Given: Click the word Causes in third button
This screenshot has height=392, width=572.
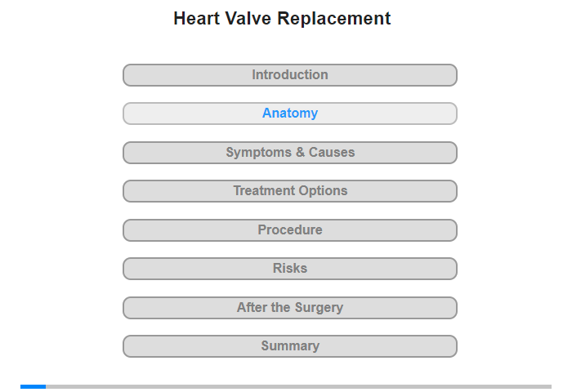Looking at the screenshot, I should (x=332, y=152).
